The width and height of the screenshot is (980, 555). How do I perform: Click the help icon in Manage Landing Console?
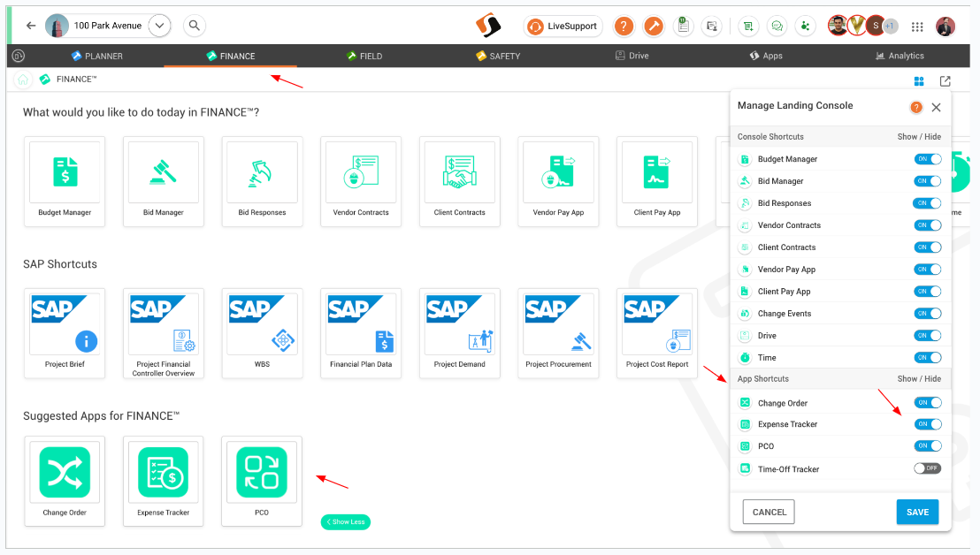tap(915, 108)
